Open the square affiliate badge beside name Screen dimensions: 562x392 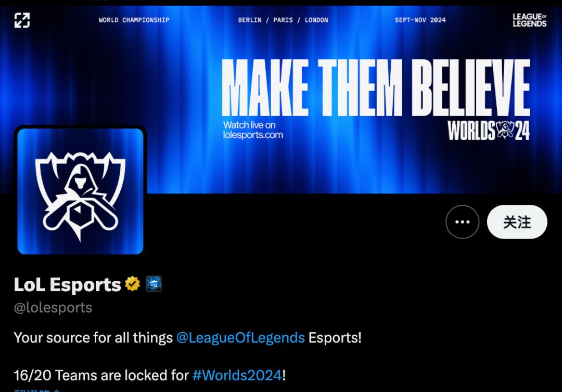point(154,283)
